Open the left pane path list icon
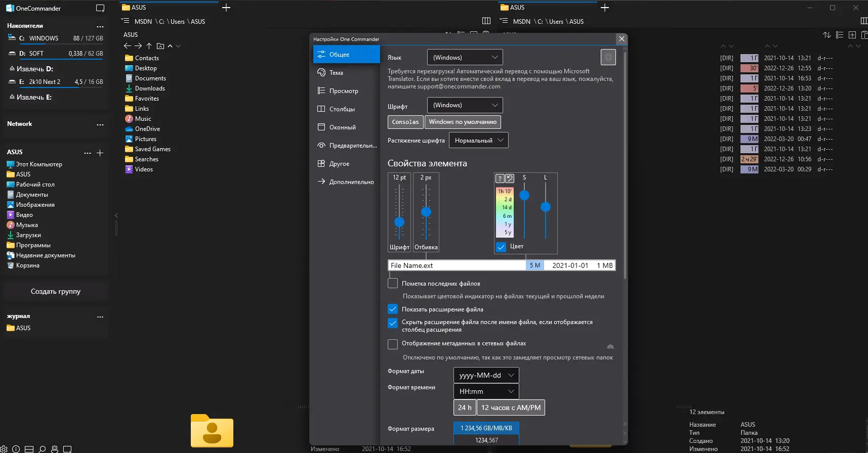 pos(126,21)
